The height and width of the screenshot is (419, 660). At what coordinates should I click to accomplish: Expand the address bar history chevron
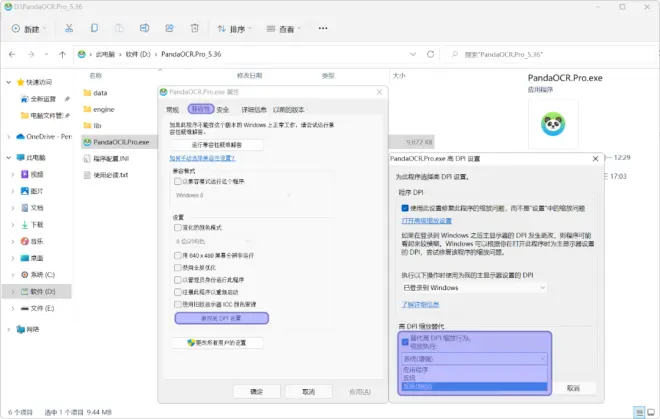413,54
